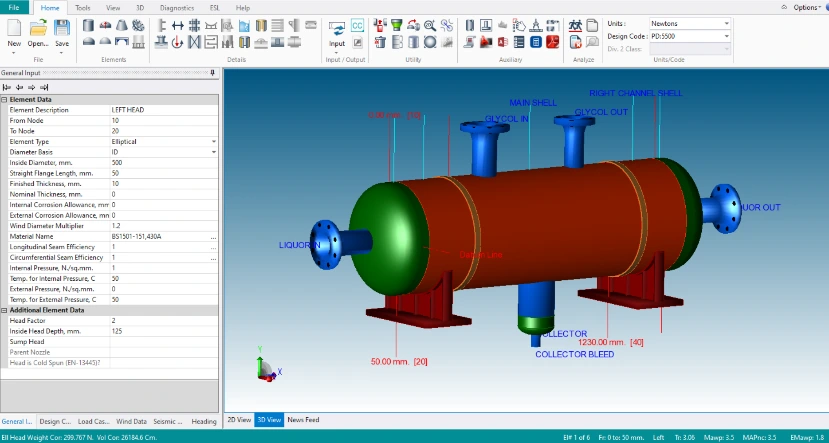Add a cylindrical shell element

88,24
